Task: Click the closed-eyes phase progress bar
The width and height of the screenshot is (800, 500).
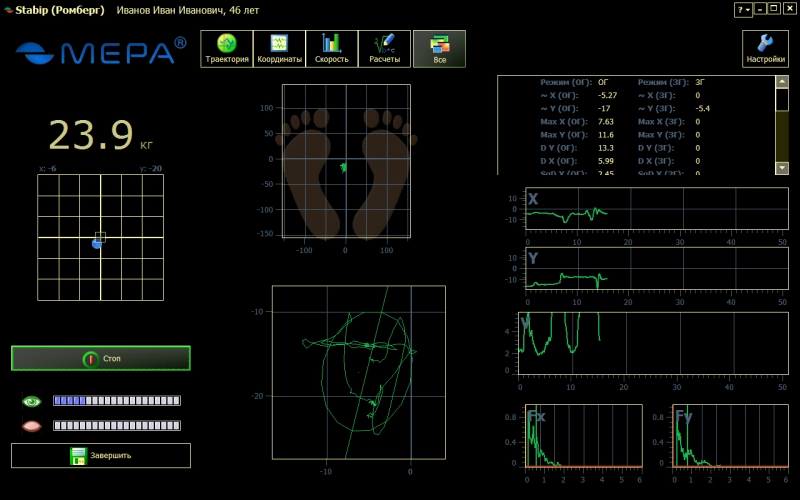Action: [116, 426]
